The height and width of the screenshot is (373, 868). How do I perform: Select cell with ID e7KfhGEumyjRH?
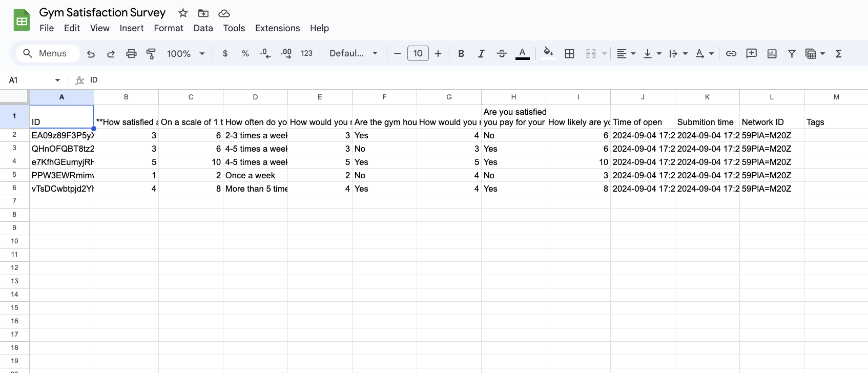coord(61,162)
